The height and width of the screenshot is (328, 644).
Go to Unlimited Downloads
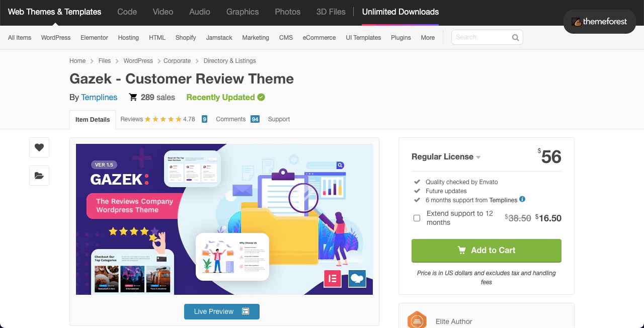point(400,12)
